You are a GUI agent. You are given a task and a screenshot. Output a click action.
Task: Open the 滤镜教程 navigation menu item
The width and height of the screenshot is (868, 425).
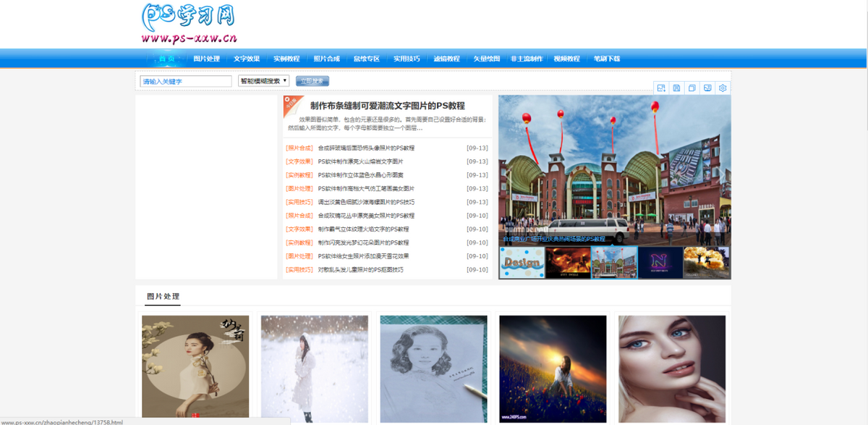[x=446, y=59]
